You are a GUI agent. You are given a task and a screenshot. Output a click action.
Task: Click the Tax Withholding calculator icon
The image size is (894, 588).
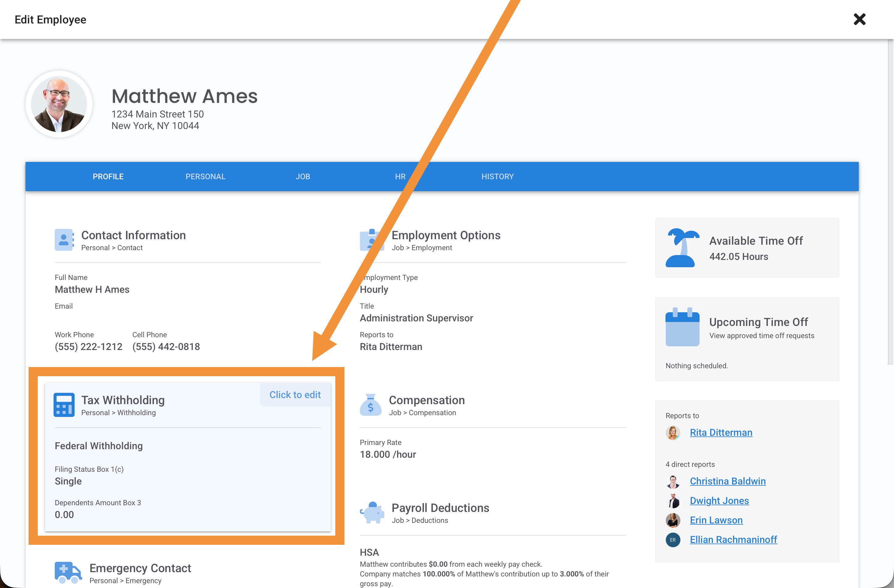tap(64, 405)
